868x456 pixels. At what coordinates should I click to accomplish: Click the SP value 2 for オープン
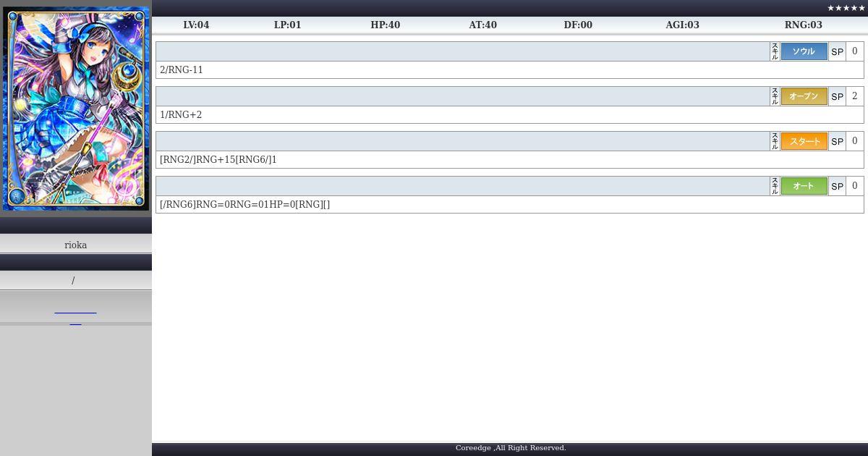[x=854, y=96]
